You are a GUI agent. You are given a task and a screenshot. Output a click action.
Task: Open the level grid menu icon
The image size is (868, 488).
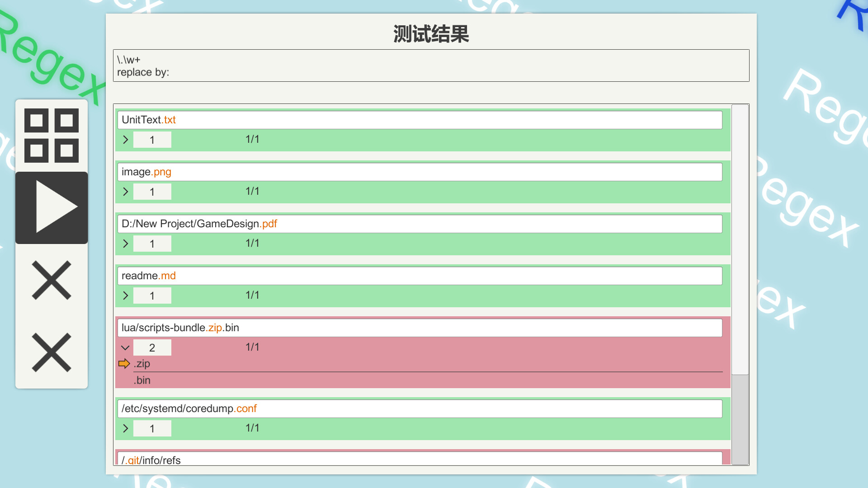coord(52,136)
